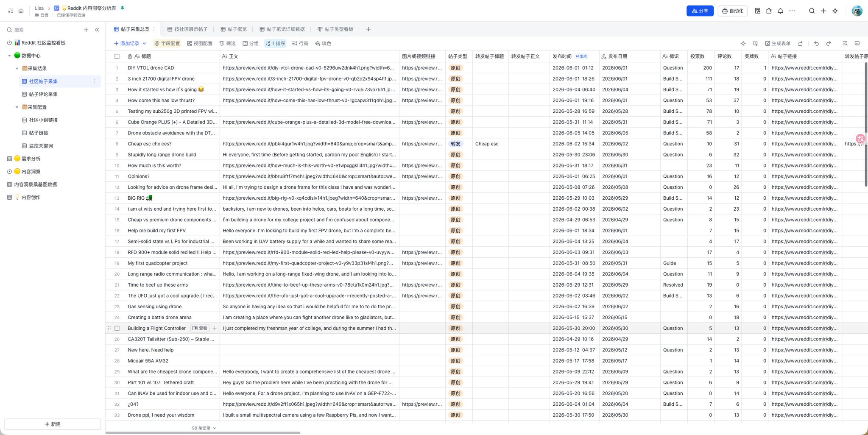Undo the last action
This screenshot has height=435, width=868.
816,43
